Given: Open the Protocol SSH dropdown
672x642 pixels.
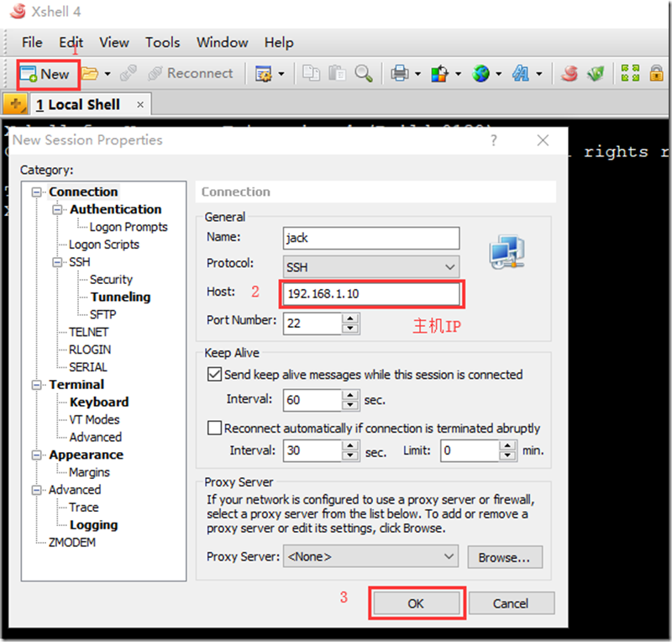Looking at the screenshot, I should point(371,266).
